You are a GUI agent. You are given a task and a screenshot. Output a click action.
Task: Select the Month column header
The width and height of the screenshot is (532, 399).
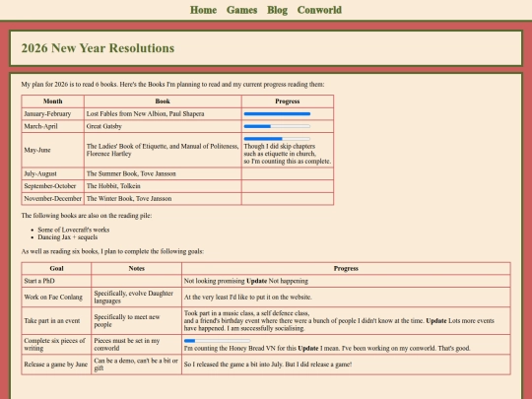coord(52,101)
